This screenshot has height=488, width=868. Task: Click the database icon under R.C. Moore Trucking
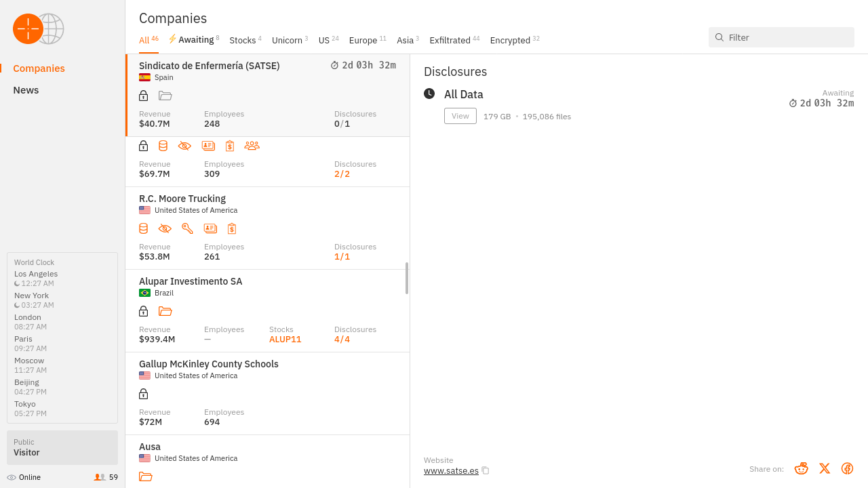pyautogui.click(x=143, y=228)
